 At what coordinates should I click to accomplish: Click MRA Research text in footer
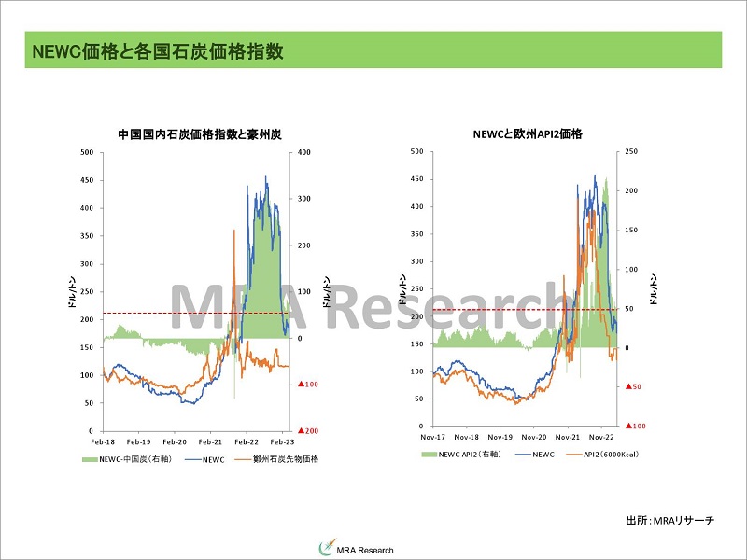364,550
